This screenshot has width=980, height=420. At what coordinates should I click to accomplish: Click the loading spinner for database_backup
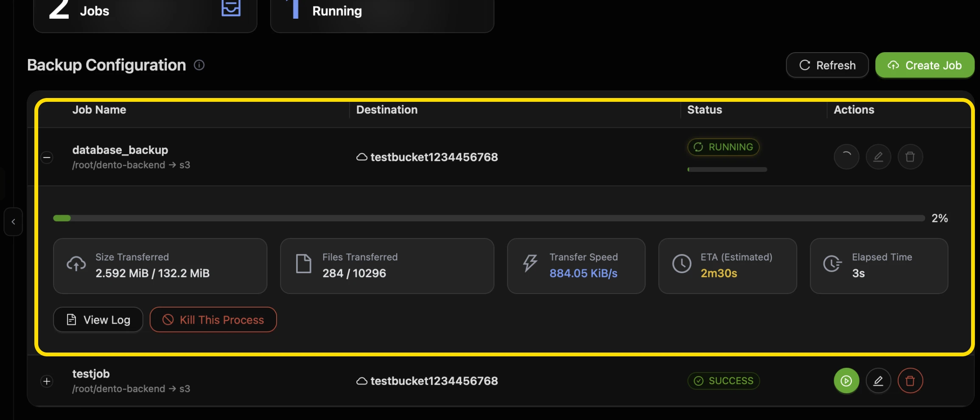pos(846,157)
